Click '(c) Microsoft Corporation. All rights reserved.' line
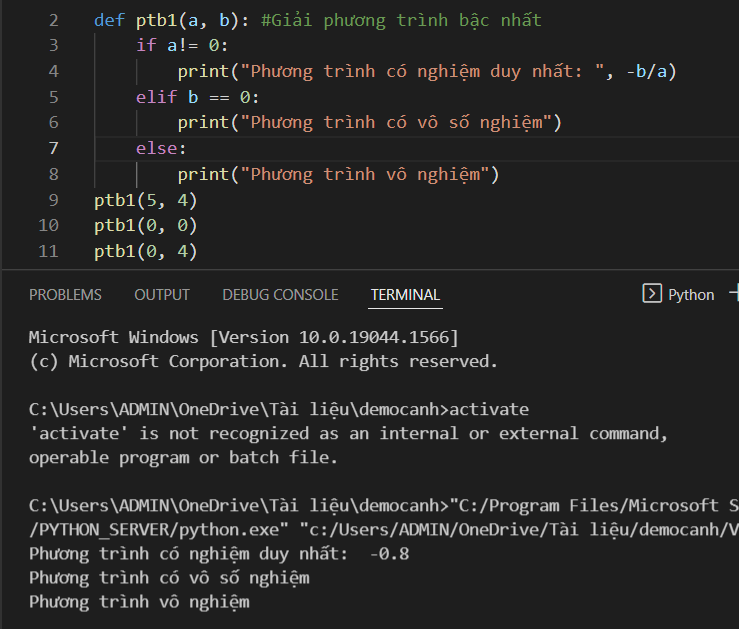 [263, 361]
